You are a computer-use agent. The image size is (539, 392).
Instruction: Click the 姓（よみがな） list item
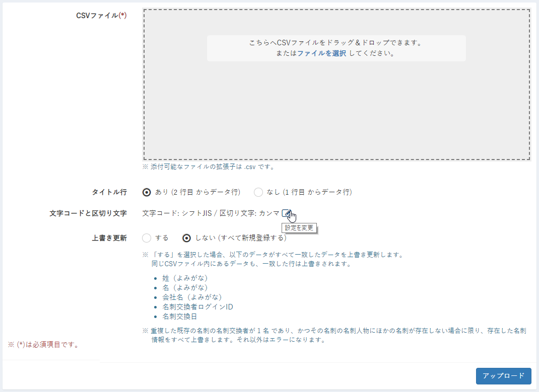pyautogui.click(x=185, y=278)
